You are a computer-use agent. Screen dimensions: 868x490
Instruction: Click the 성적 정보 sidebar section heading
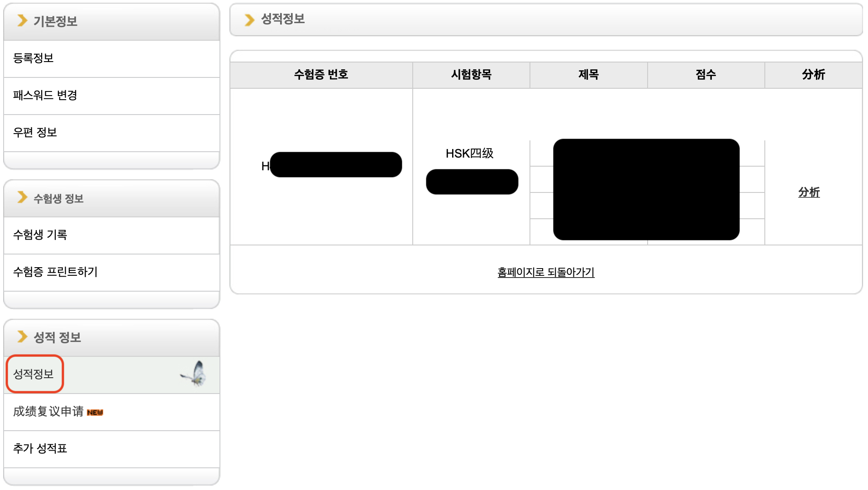coord(57,337)
